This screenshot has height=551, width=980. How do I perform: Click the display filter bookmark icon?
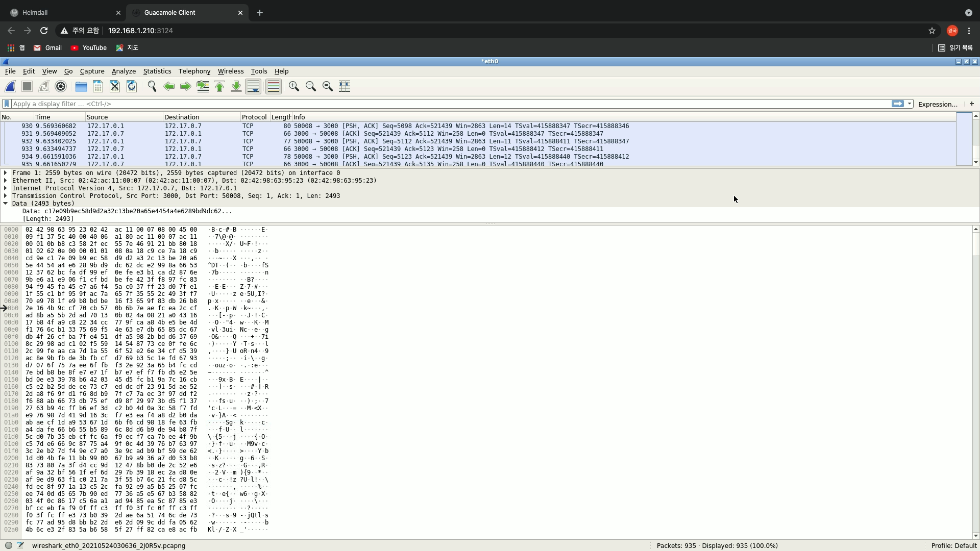pyautogui.click(x=7, y=104)
